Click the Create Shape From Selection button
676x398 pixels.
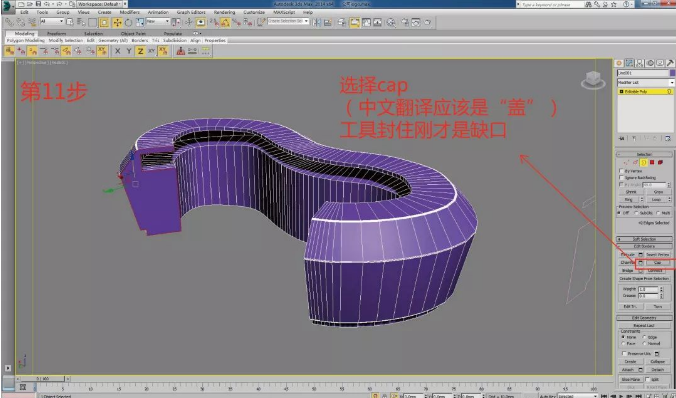coord(644,279)
